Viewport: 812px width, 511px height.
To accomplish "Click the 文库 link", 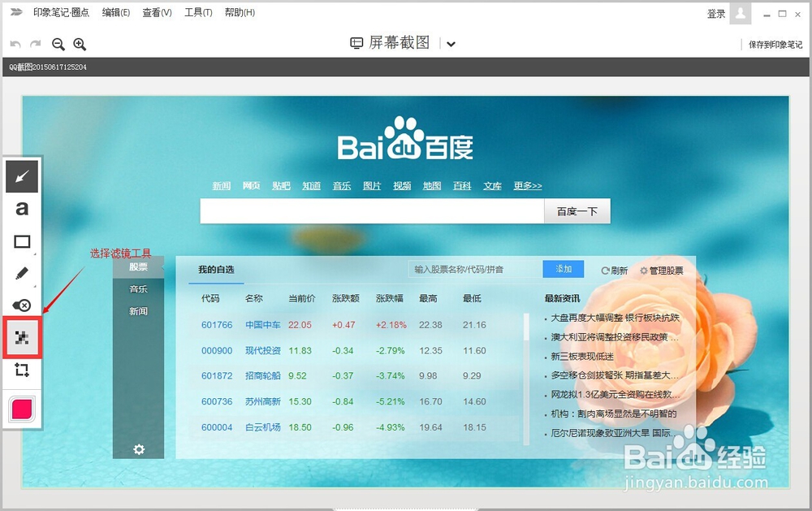I will 493,185.
